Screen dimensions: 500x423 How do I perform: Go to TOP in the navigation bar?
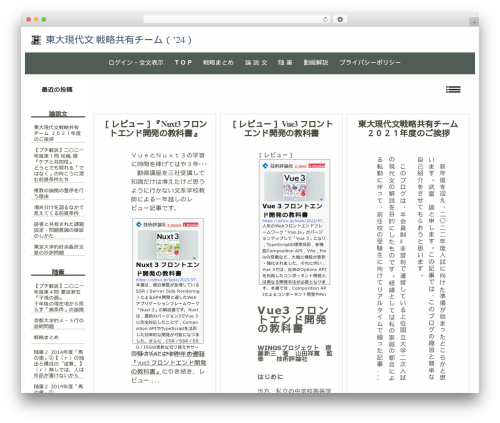coord(183,63)
